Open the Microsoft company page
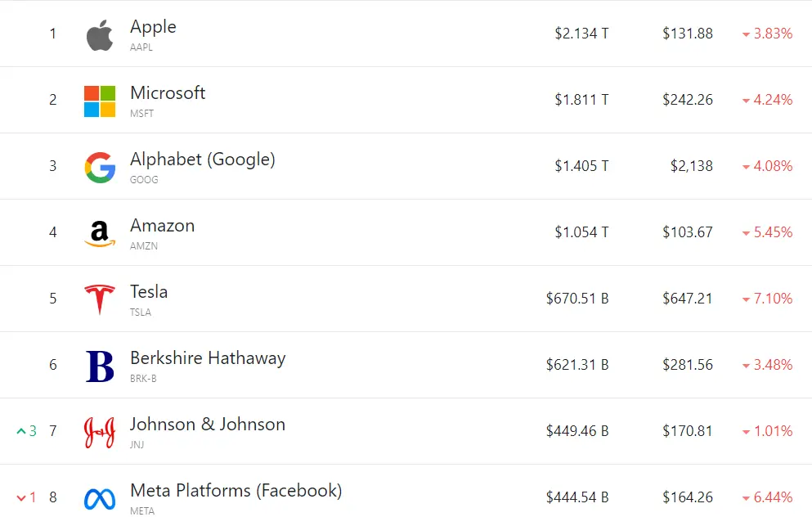The width and height of the screenshot is (812, 526). [x=168, y=92]
